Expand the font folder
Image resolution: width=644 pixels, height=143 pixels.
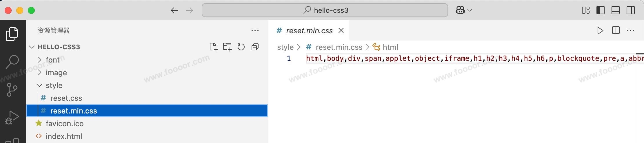pyautogui.click(x=52, y=60)
